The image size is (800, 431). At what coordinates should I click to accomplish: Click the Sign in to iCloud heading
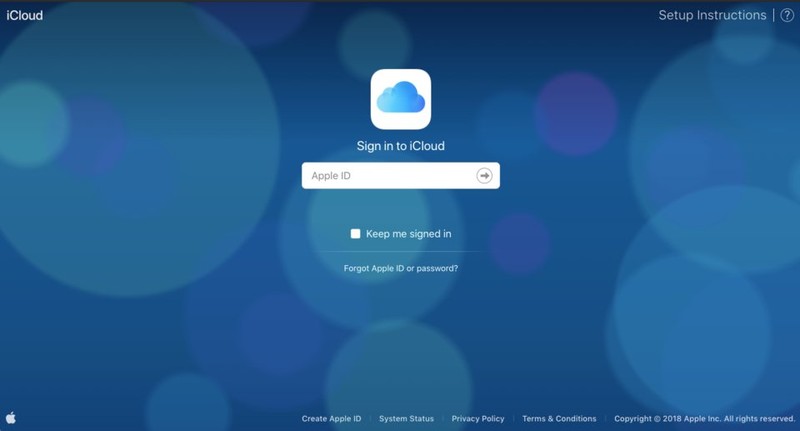401,146
